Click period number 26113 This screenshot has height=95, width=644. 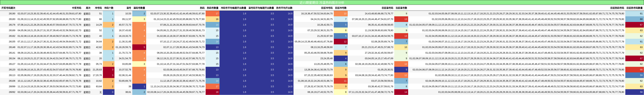coord(12,75)
